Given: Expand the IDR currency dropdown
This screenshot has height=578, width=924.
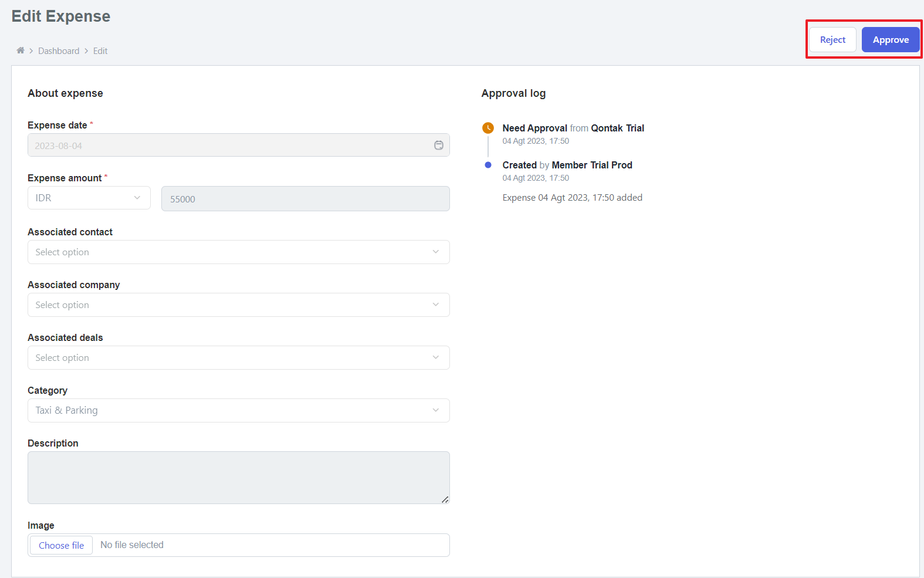Looking at the screenshot, I should pyautogui.click(x=89, y=198).
